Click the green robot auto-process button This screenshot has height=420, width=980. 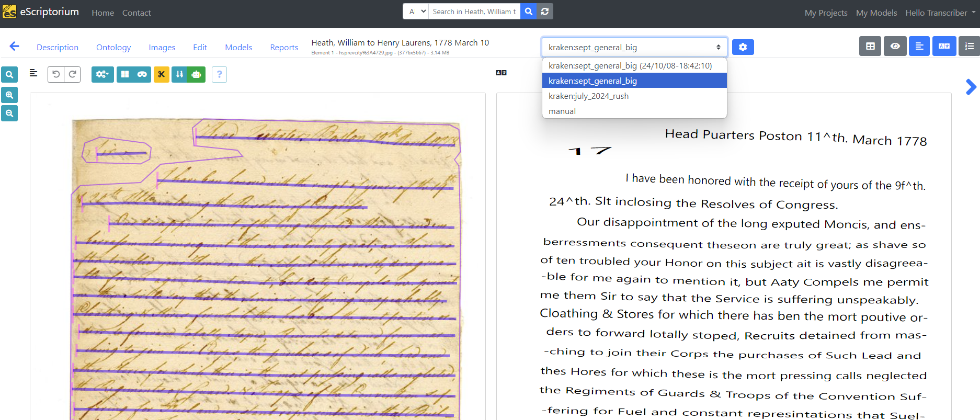pyautogui.click(x=197, y=74)
